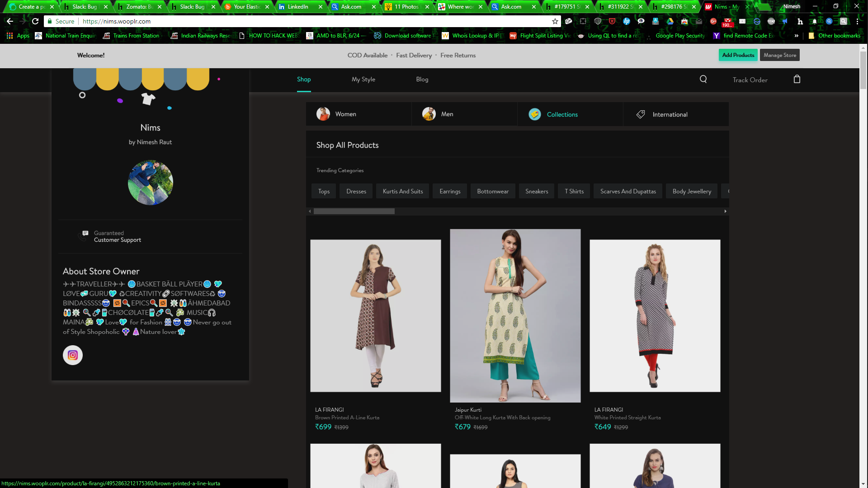
Task: Click the Add Products button
Action: click(738, 55)
